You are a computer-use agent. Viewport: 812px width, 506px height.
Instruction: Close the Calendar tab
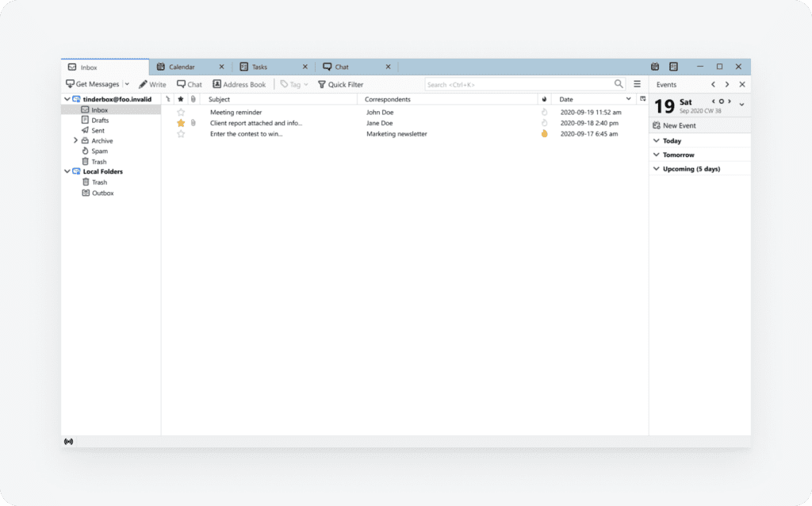coord(222,67)
